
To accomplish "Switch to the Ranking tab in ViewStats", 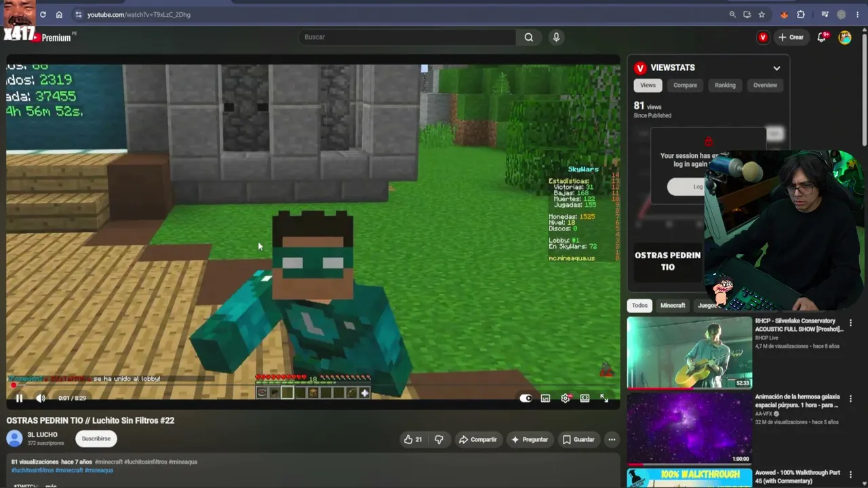I will 725,85.
